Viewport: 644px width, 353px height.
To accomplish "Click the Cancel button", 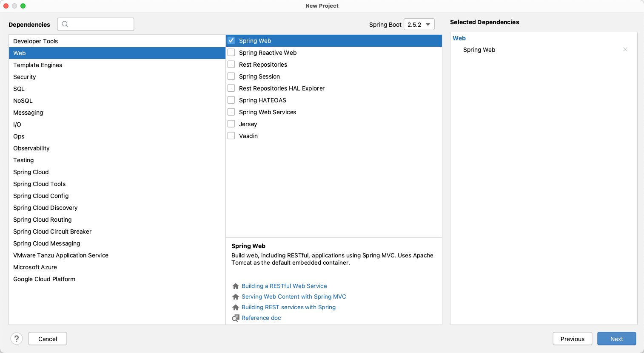I will click(x=48, y=339).
